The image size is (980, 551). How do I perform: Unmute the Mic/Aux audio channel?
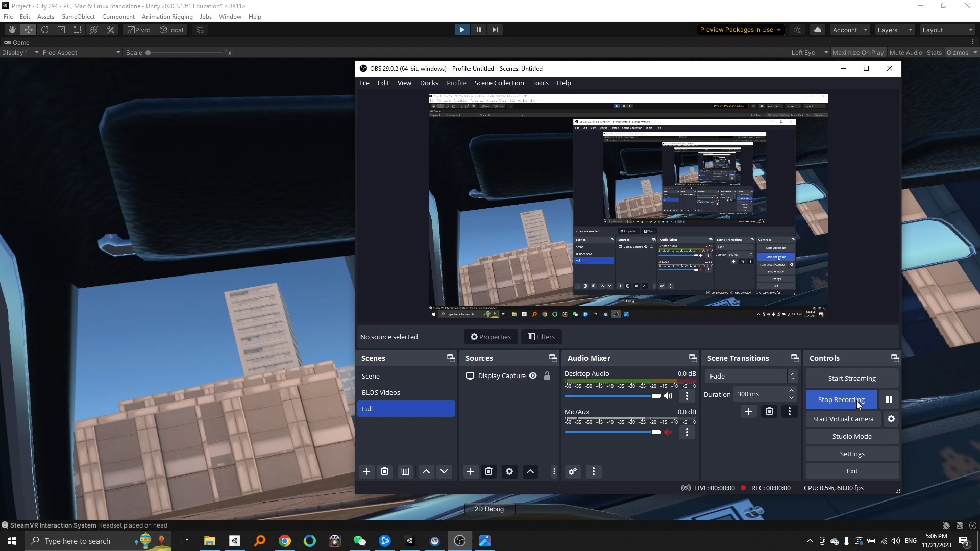tap(668, 432)
